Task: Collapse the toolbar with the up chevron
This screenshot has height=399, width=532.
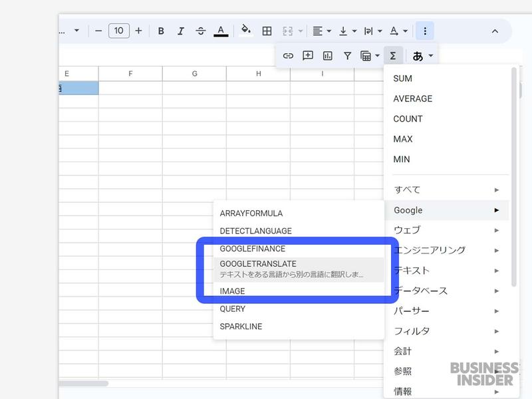Action: (495, 31)
